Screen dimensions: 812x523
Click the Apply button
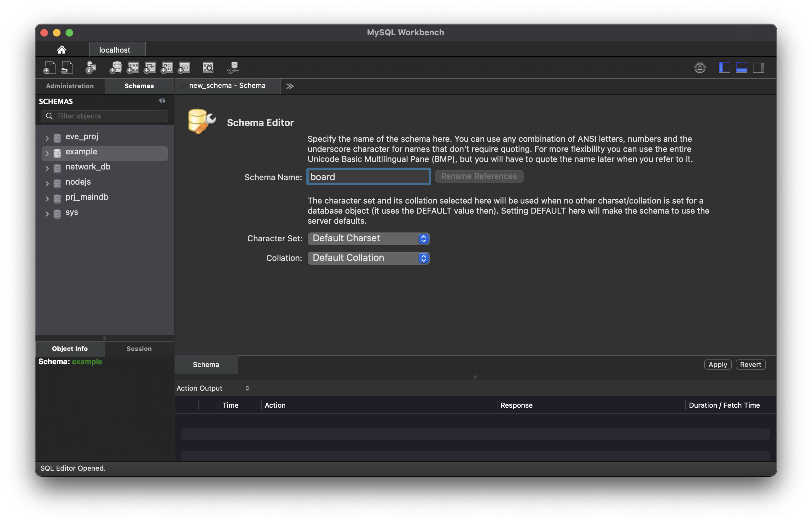[717, 365]
